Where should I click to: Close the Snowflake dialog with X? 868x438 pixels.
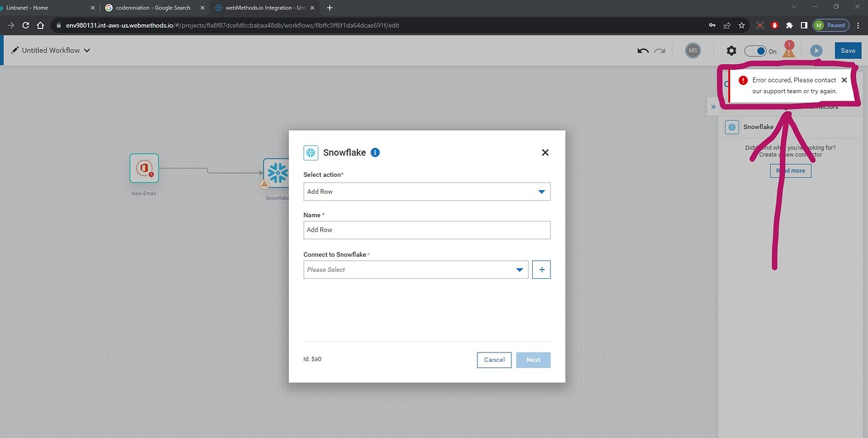[x=545, y=152]
